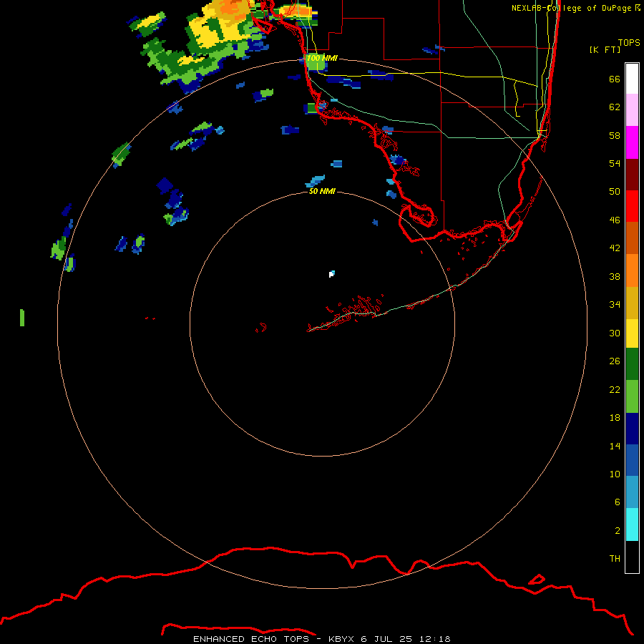Click the white swatch in tops legend
The width and height of the screenshot is (644, 644).
[632, 79]
